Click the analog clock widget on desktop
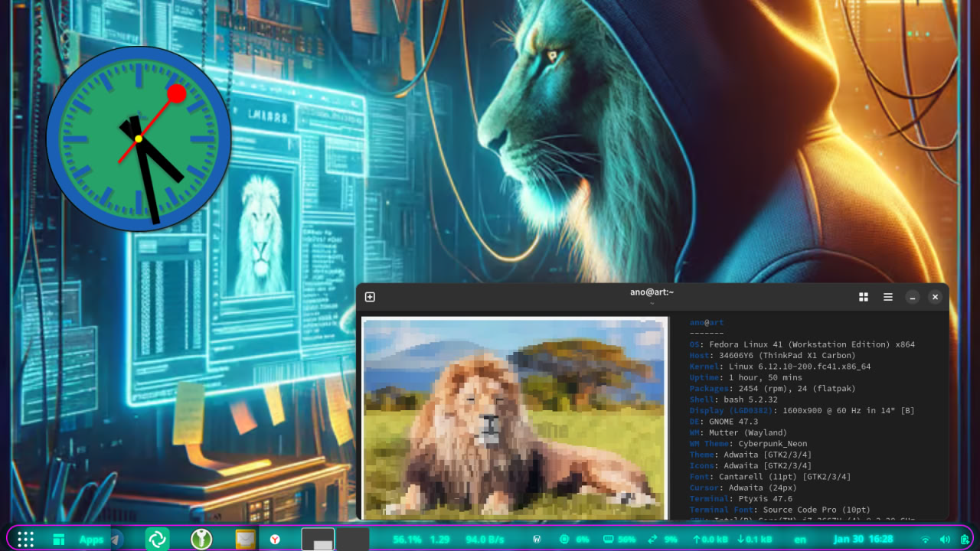The image size is (980, 551). [x=139, y=139]
